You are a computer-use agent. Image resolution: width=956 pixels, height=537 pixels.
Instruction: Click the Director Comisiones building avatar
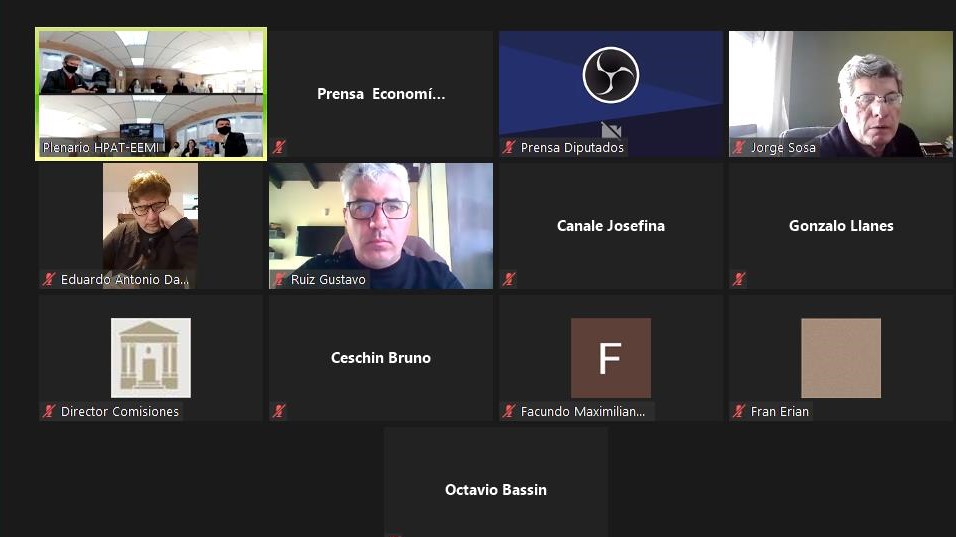point(151,358)
